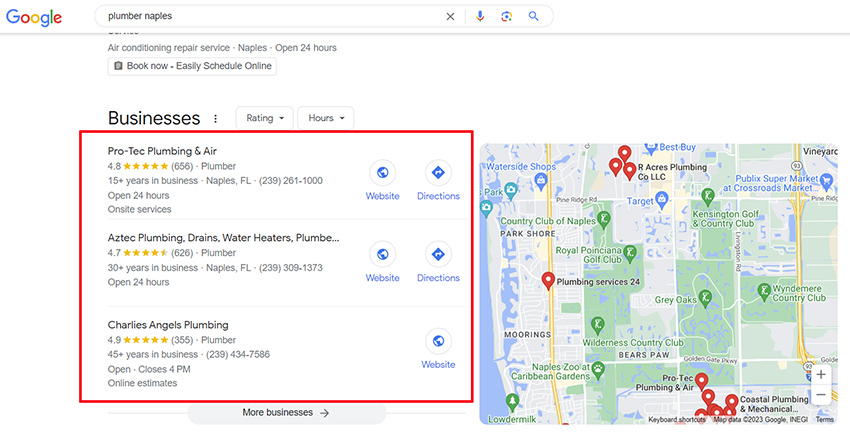850x448 pixels.
Task: Expand the Rating filter dropdown
Action: pos(265,118)
